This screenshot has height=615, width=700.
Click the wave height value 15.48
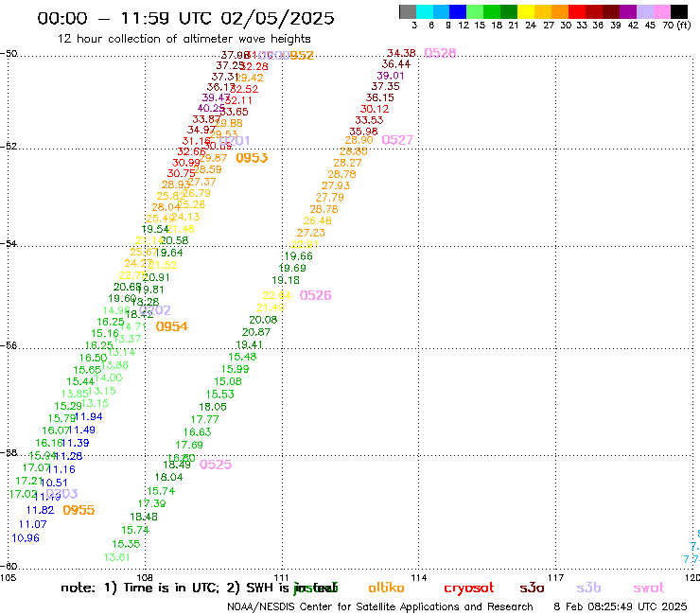click(x=242, y=357)
